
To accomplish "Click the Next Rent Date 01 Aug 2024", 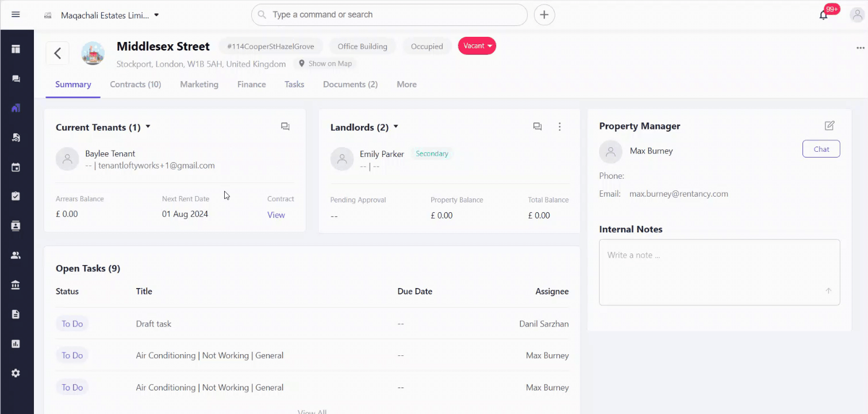I will (185, 214).
